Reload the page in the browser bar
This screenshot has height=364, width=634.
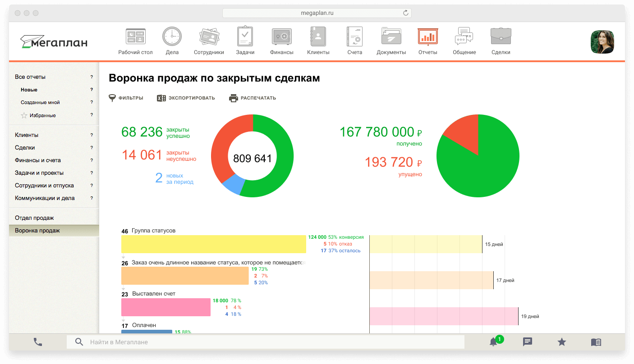tap(406, 13)
